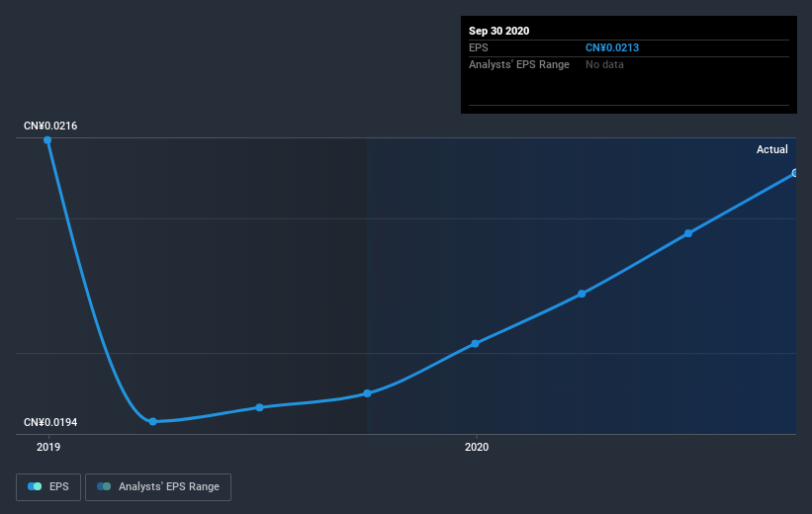The image size is (812, 514).
Task: Toggle the EPS legend series
Action: click(48, 487)
